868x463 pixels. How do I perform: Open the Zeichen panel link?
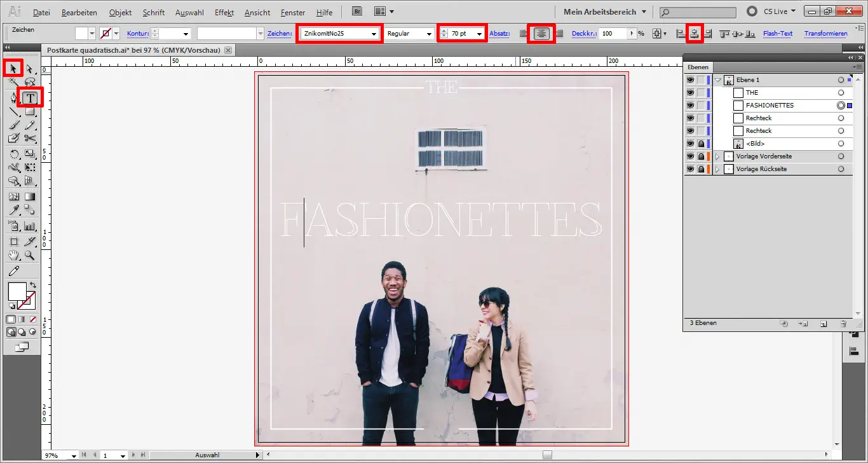click(x=279, y=33)
